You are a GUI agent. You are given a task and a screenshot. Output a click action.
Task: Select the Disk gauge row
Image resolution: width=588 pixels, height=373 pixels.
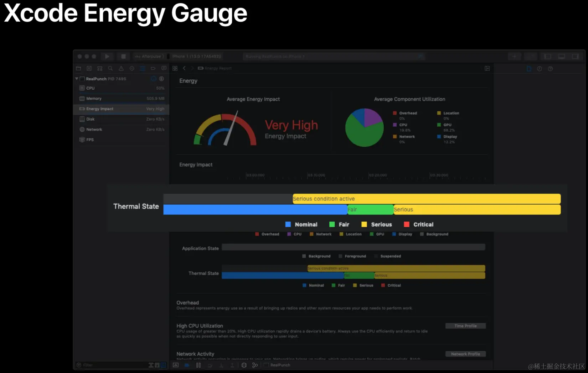coord(121,119)
